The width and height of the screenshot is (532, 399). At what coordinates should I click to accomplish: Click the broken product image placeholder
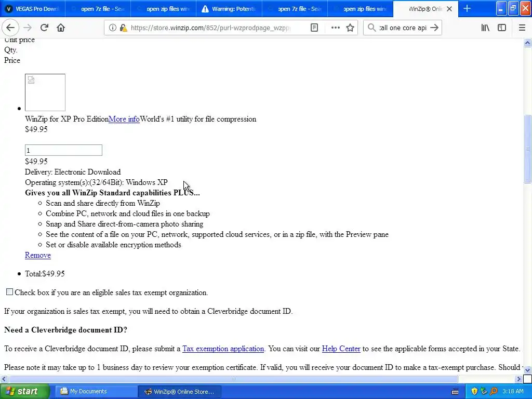(x=45, y=92)
